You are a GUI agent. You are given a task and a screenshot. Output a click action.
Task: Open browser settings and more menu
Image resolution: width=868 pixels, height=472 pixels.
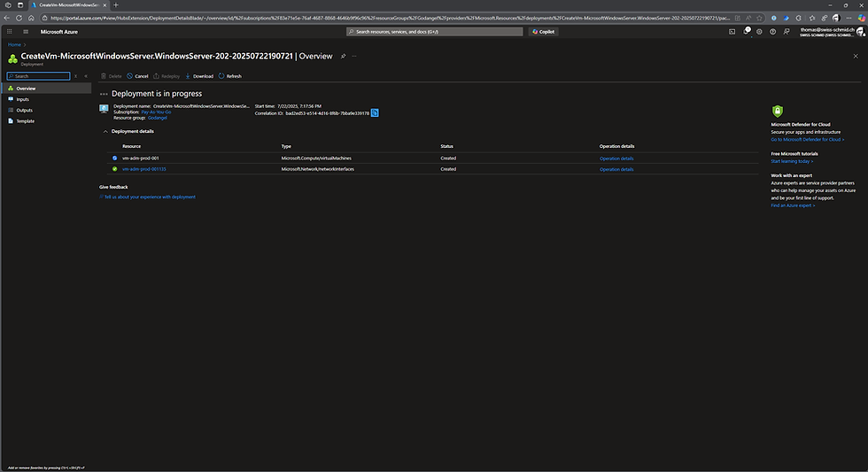click(849, 18)
